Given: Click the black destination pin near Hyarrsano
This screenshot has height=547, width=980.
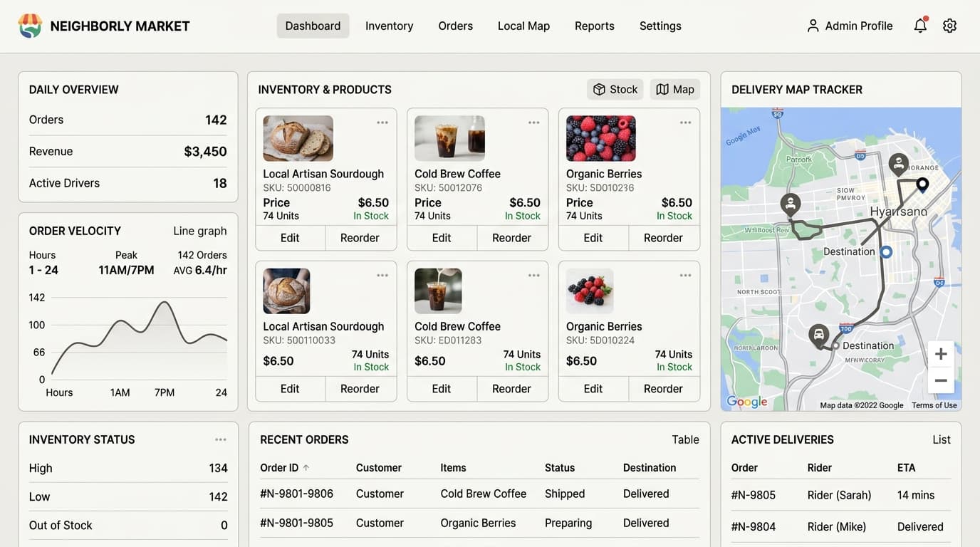Looking at the screenshot, I should pyautogui.click(x=922, y=185).
